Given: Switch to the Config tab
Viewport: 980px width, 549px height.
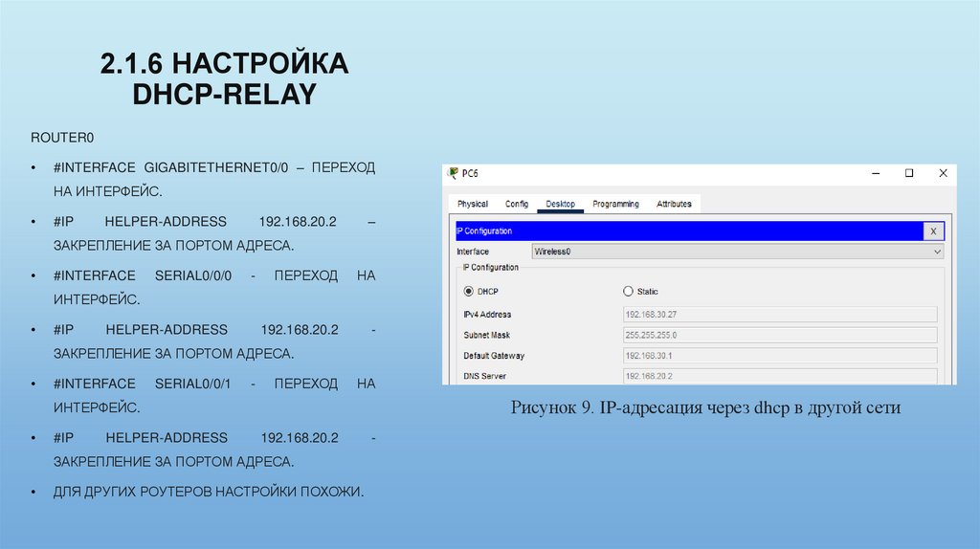Looking at the screenshot, I should (x=517, y=205).
